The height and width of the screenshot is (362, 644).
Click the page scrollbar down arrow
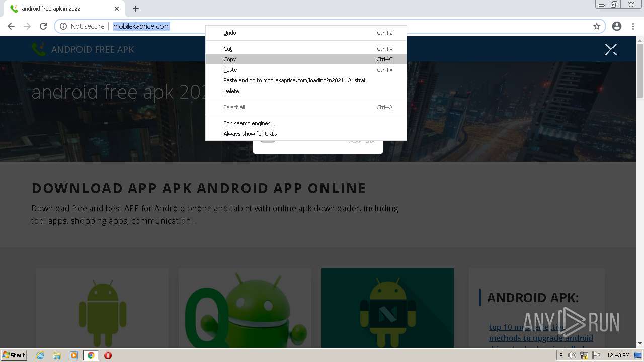pyautogui.click(x=640, y=343)
